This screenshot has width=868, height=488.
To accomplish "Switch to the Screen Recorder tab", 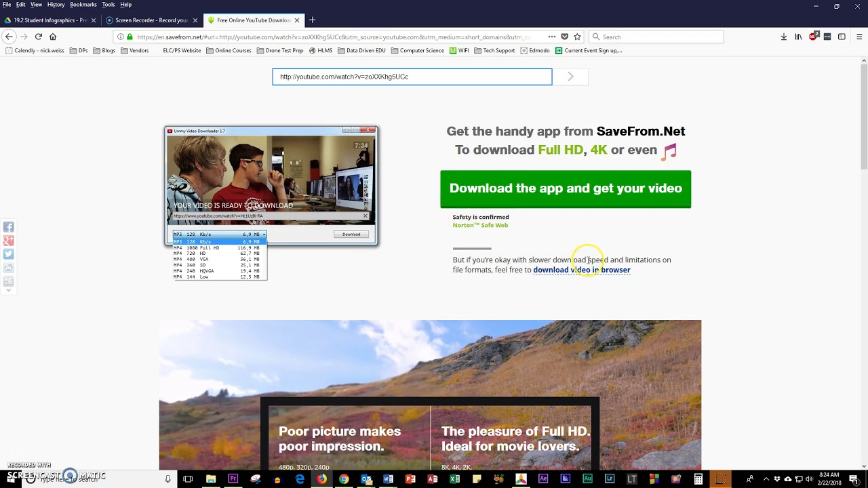I will point(151,20).
